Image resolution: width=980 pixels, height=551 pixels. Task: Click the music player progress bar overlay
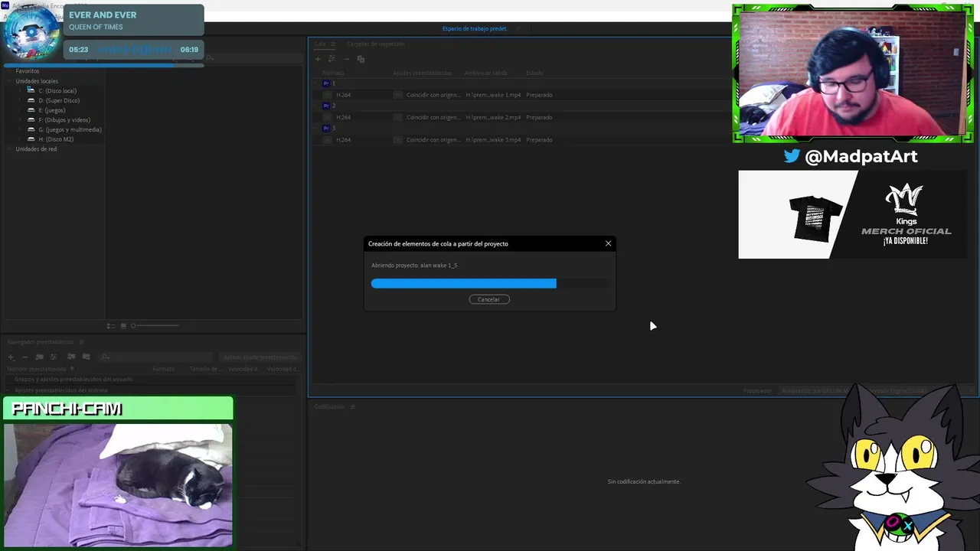tap(104, 65)
